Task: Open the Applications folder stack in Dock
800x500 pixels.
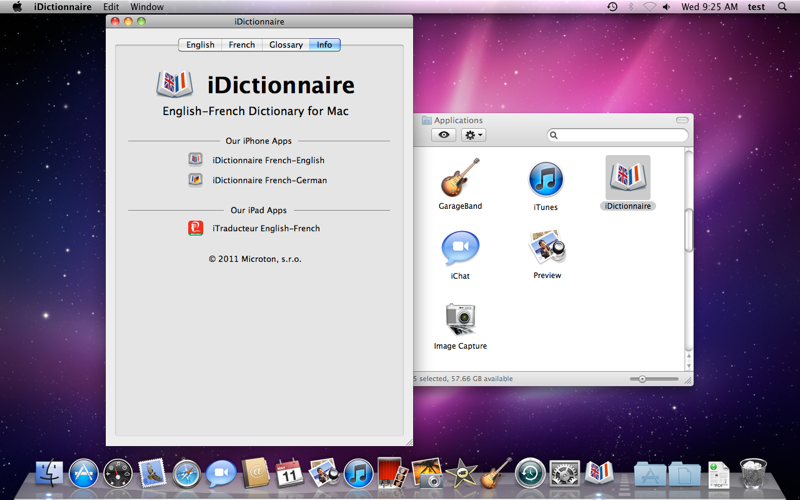Action: [x=650, y=474]
